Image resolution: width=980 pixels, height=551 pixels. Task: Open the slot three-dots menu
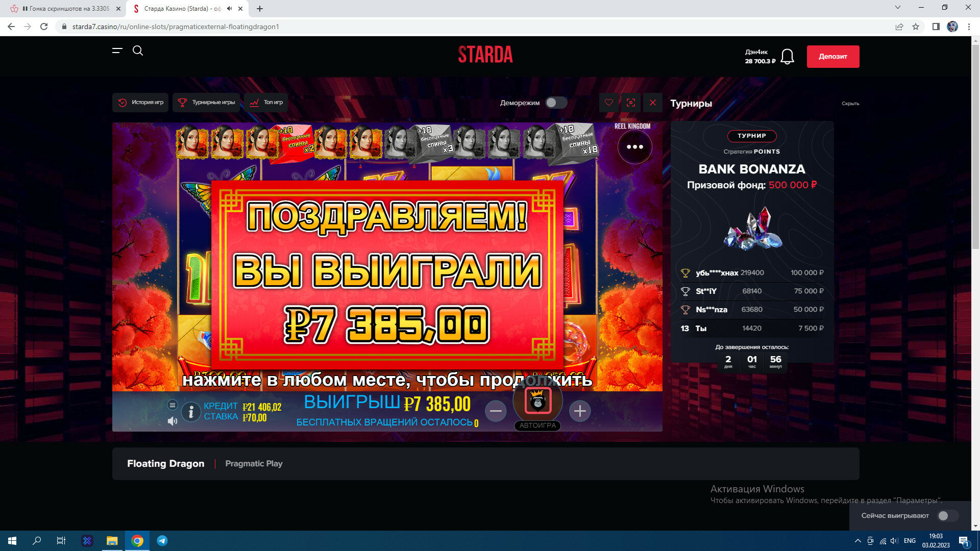[634, 147]
